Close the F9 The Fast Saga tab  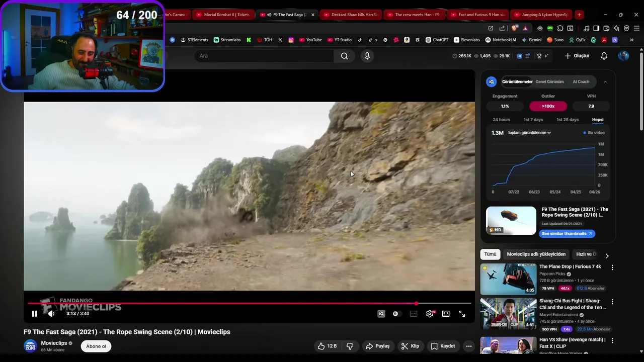313,15
